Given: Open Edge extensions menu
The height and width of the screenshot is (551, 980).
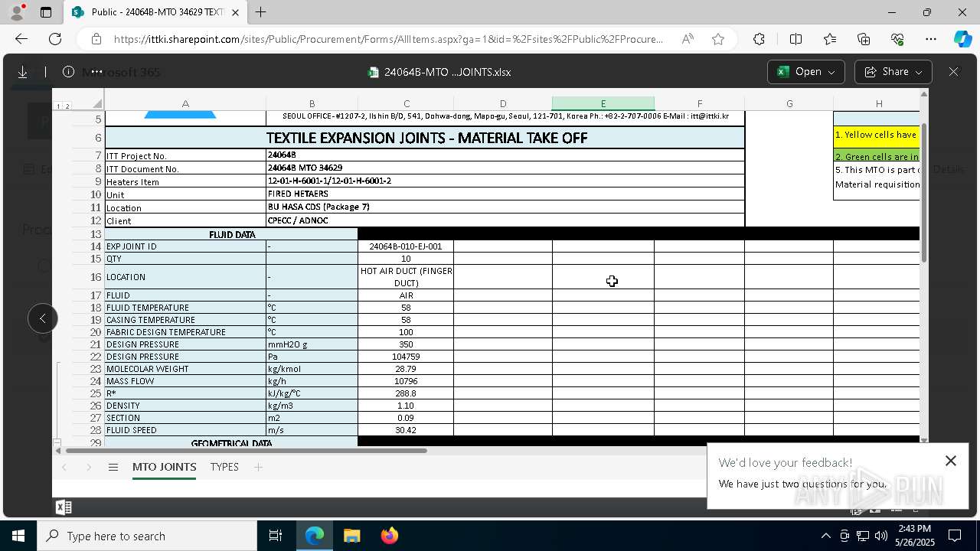Looking at the screenshot, I should 759,39.
